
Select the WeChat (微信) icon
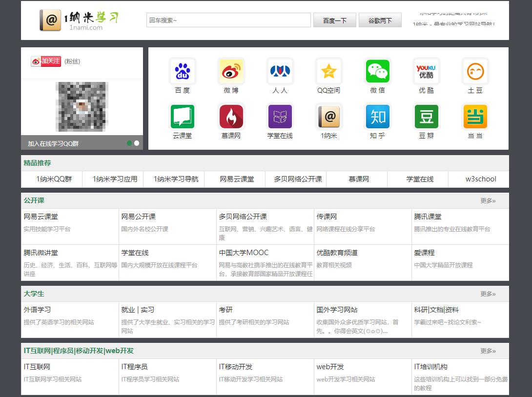(377, 71)
